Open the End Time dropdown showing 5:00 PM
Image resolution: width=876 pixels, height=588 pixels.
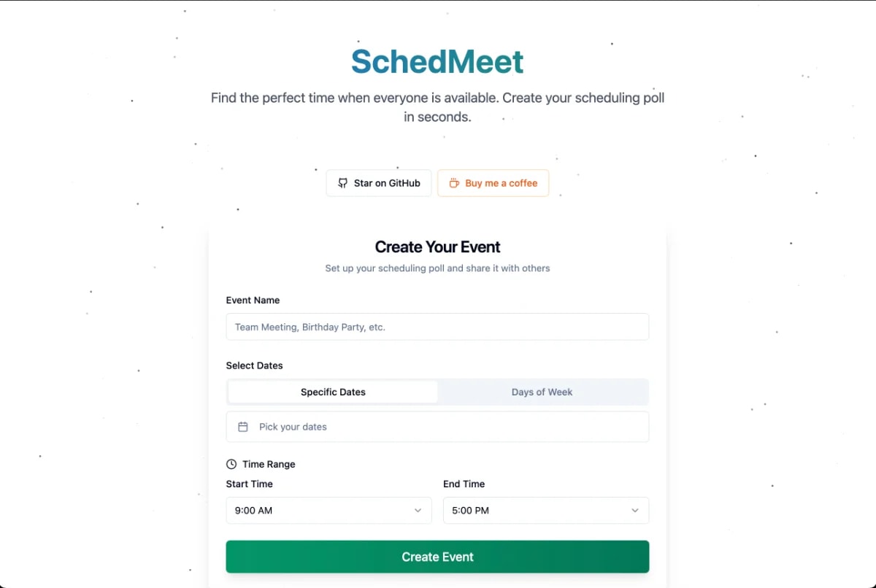tap(546, 511)
